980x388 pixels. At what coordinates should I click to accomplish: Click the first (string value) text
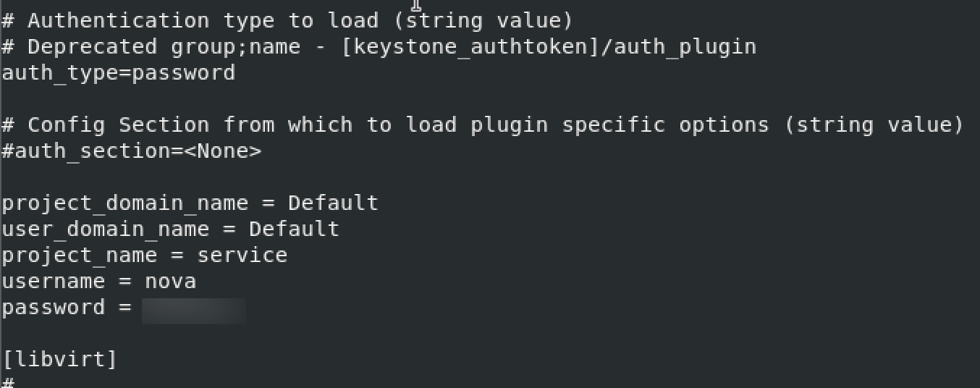(x=483, y=21)
